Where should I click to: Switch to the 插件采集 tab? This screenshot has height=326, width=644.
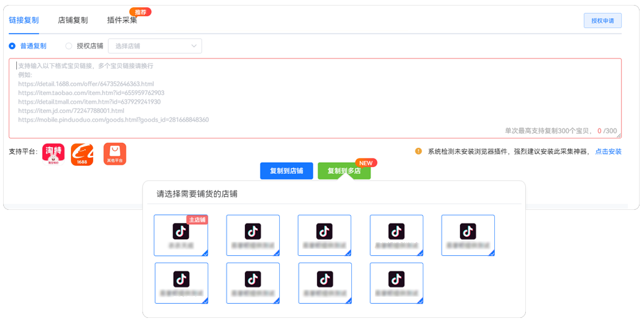[x=122, y=20]
